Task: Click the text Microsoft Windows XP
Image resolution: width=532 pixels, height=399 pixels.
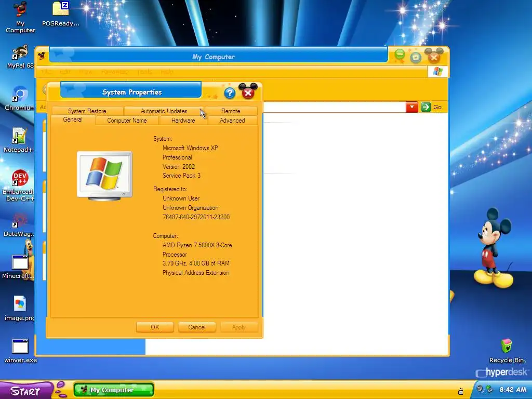Action: (190, 148)
